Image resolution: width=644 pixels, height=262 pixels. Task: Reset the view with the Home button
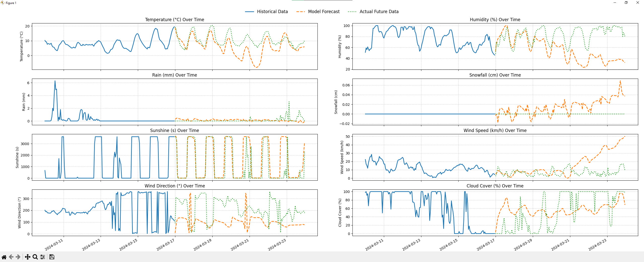tap(4, 257)
